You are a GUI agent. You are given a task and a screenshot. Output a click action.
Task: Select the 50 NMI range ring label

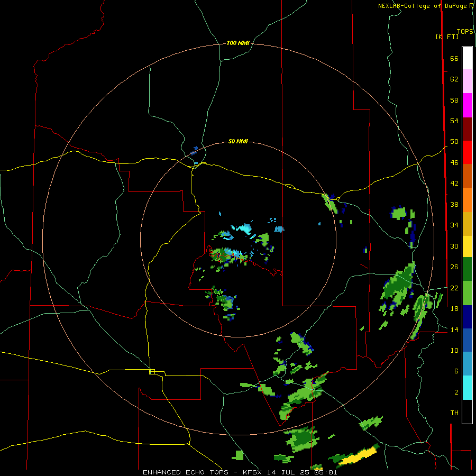tap(238, 141)
